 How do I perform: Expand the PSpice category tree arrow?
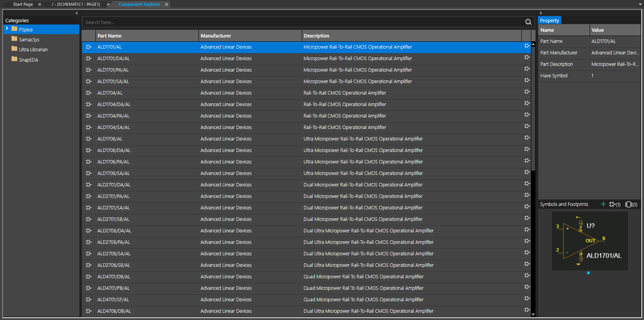[x=7, y=29]
